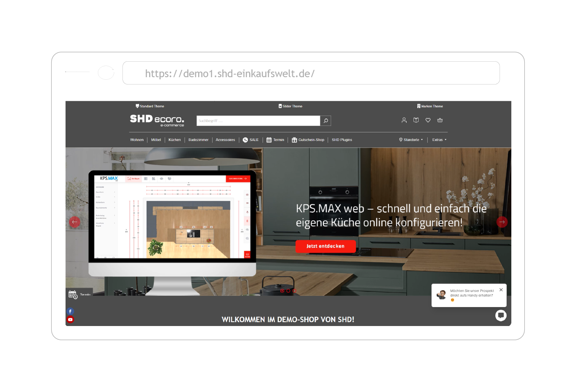Go to next slide with right arrow
This screenshot has height=392, width=576.
click(502, 222)
